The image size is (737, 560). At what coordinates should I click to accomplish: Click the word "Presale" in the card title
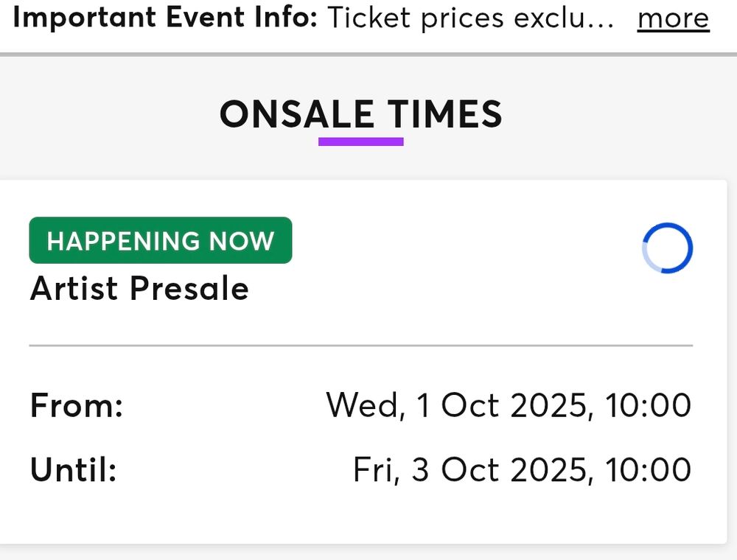(189, 288)
